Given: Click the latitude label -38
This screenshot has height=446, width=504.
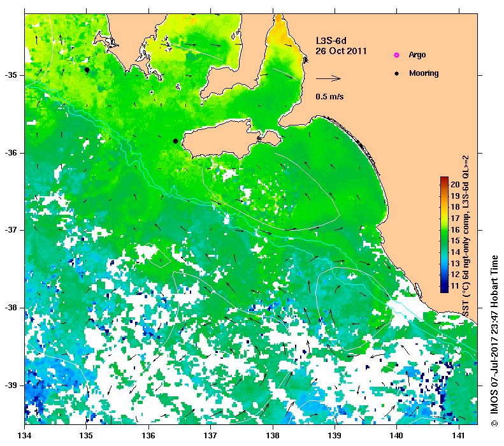Looking at the screenshot, I should coord(11,308).
